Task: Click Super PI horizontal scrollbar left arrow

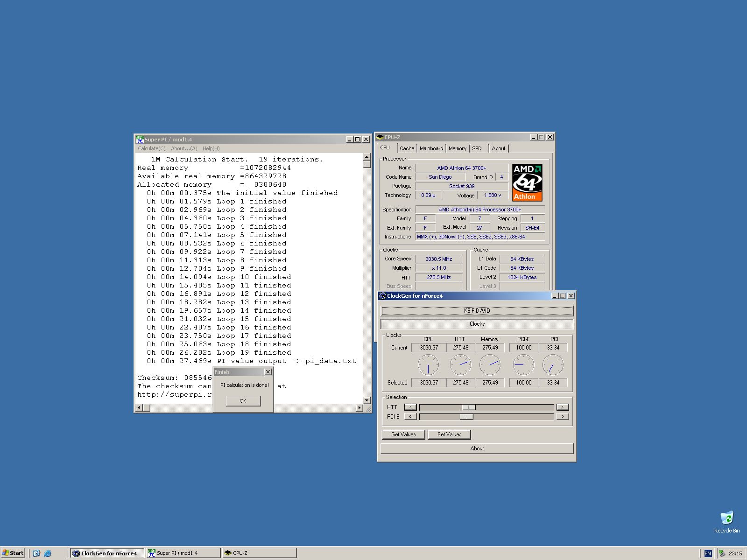Action: [x=139, y=408]
